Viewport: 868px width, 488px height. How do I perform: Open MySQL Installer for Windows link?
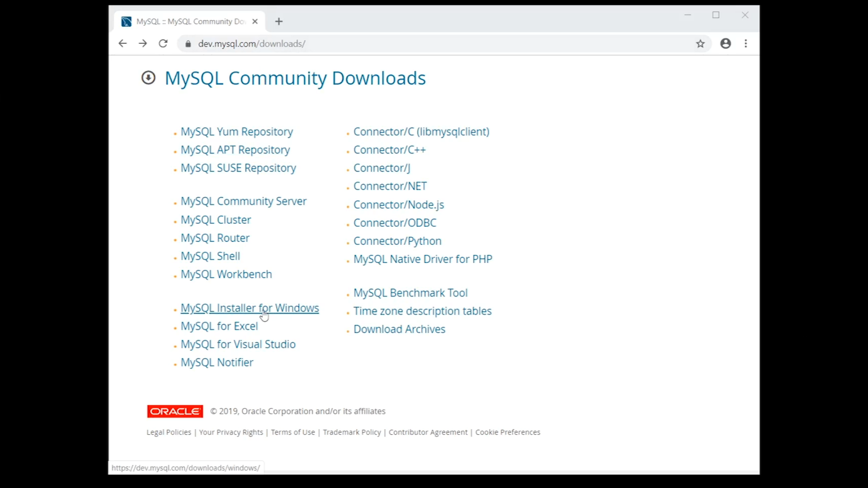250,308
